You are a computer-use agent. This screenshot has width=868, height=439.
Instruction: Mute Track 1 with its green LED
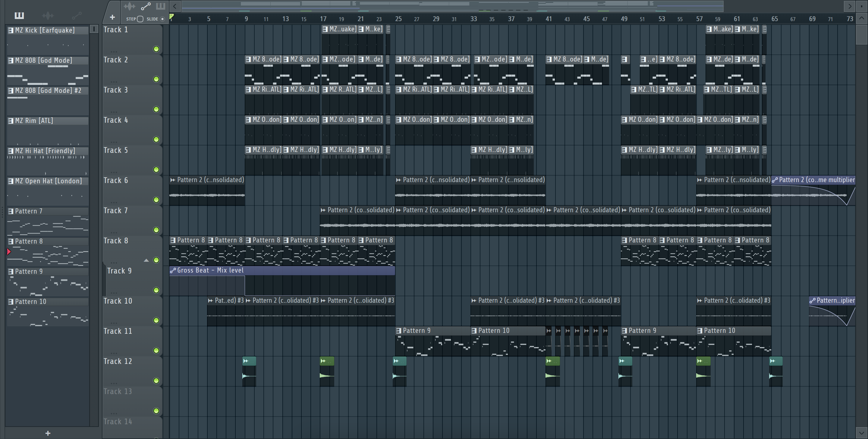[156, 49]
